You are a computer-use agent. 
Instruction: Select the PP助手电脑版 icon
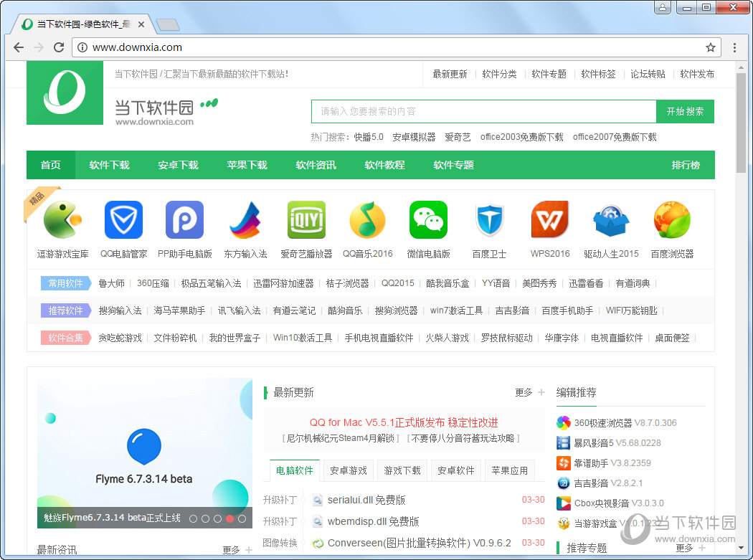(184, 220)
